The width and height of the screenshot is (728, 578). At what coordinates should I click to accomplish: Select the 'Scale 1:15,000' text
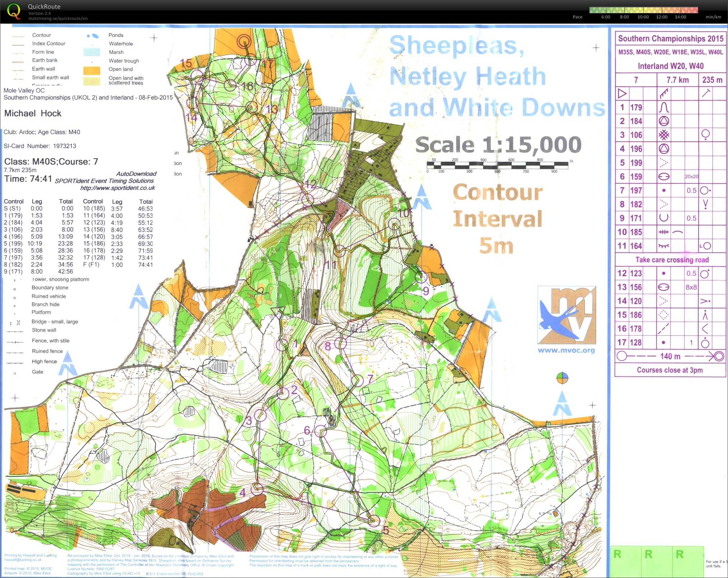pos(498,145)
